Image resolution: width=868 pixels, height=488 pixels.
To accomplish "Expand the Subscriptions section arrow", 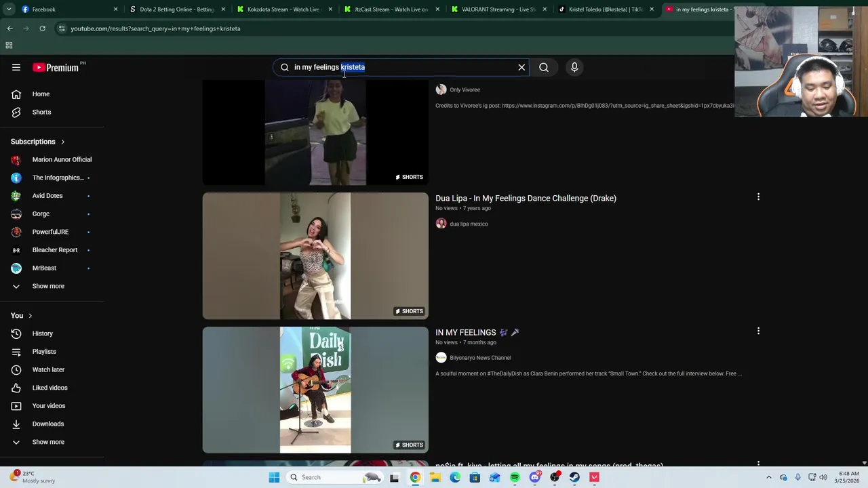I will pyautogui.click(x=62, y=142).
